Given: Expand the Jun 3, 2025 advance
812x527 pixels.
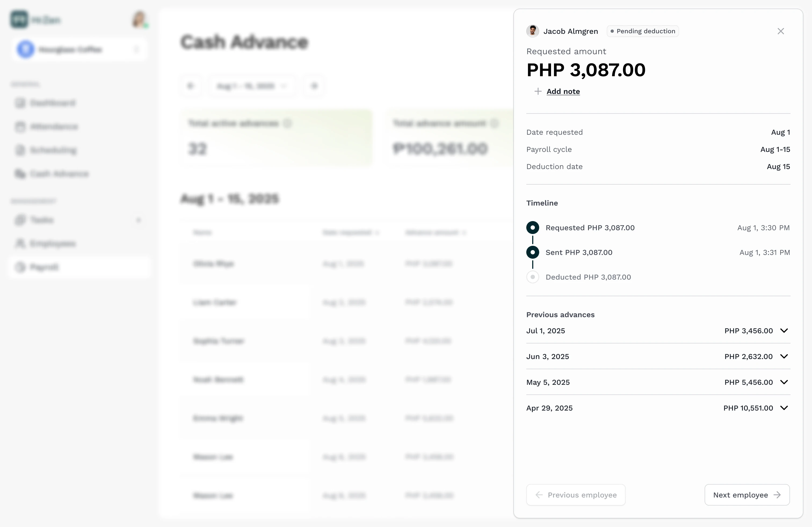Looking at the screenshot, I should pos(784,357).
